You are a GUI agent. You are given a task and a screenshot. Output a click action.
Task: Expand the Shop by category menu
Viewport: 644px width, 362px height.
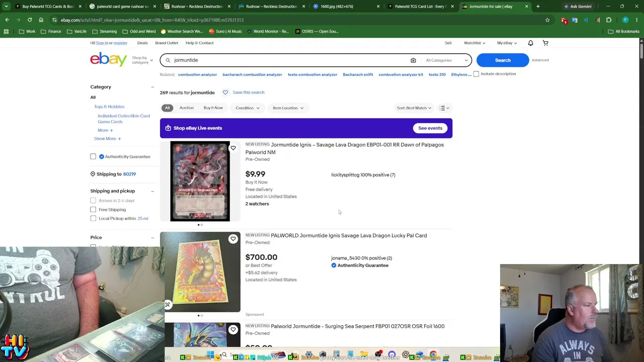click(142, 60)
